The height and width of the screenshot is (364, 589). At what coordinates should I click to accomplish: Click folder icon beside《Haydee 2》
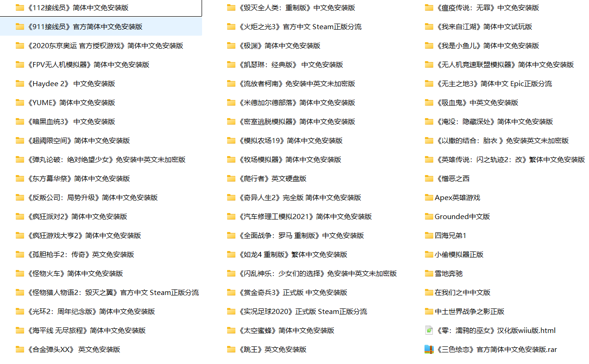19,83
